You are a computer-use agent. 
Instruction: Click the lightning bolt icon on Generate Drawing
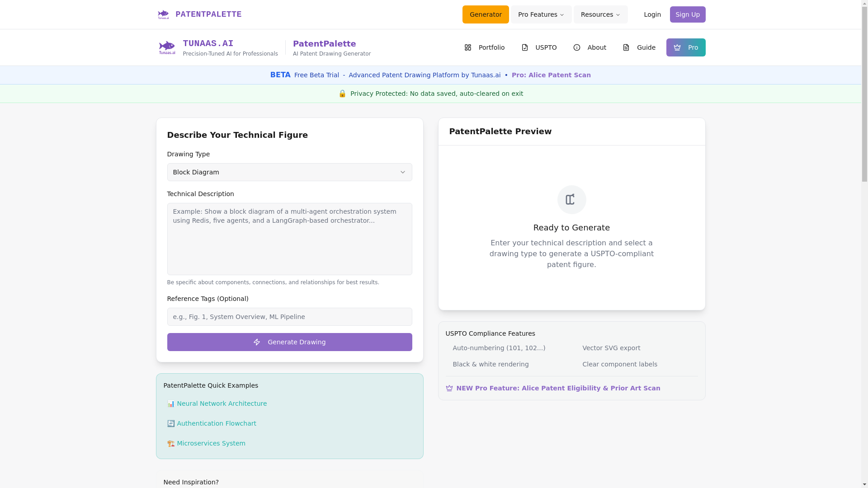click(x=257, y=342)
